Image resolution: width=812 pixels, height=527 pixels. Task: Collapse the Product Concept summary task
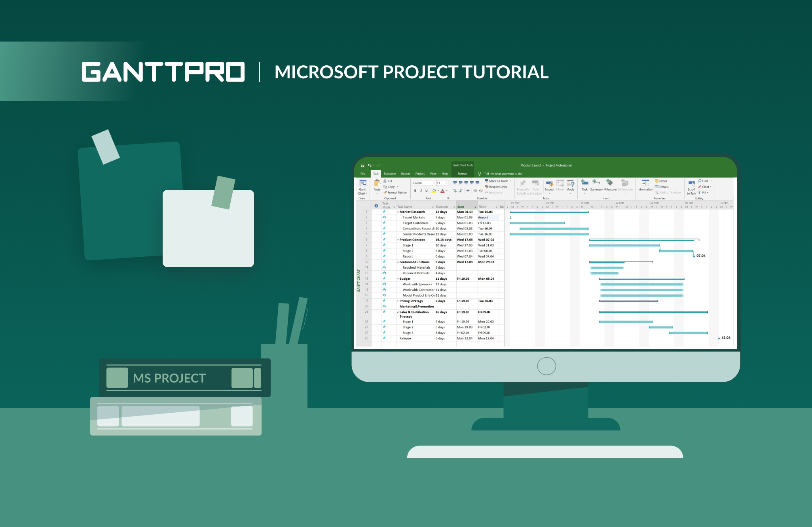click(x=398, y=240)
